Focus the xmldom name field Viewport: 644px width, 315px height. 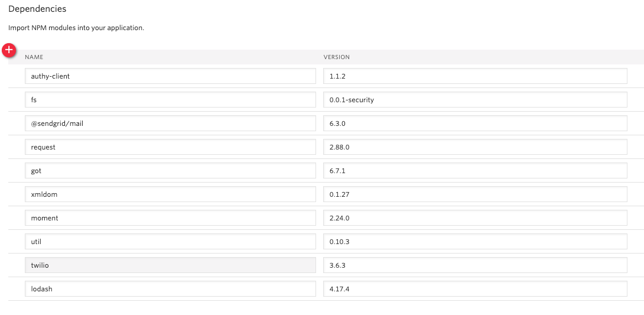coord(170,194)
